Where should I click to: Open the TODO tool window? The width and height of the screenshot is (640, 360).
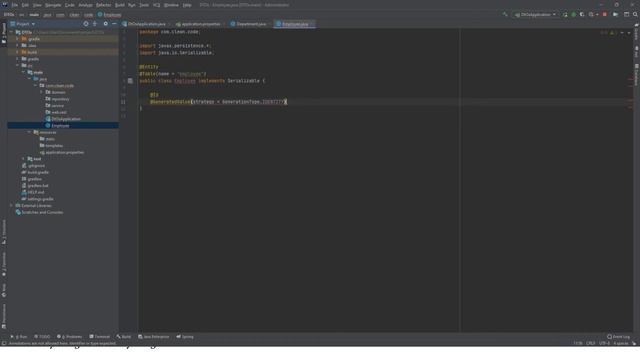coord(42,337)
